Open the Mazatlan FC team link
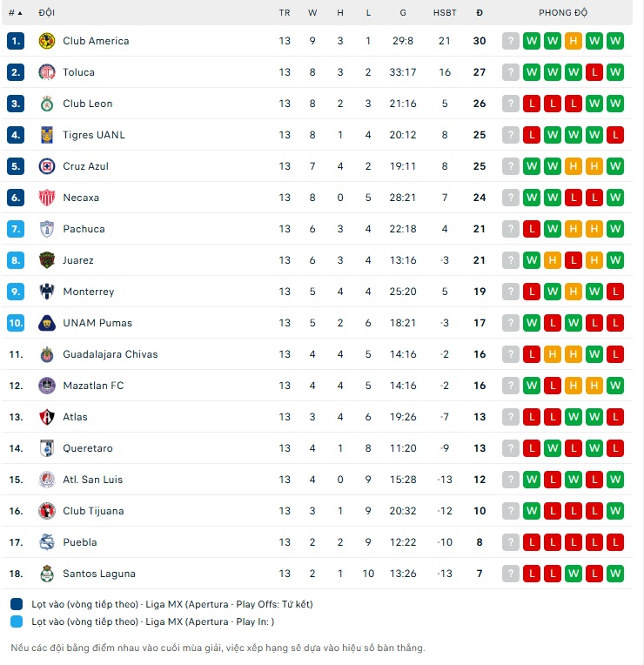 93,386
